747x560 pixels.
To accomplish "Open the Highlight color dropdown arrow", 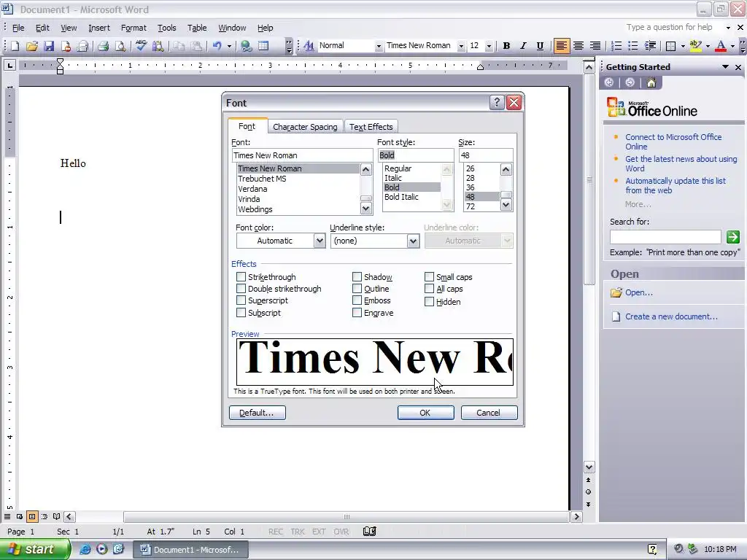I will (708, 46).
